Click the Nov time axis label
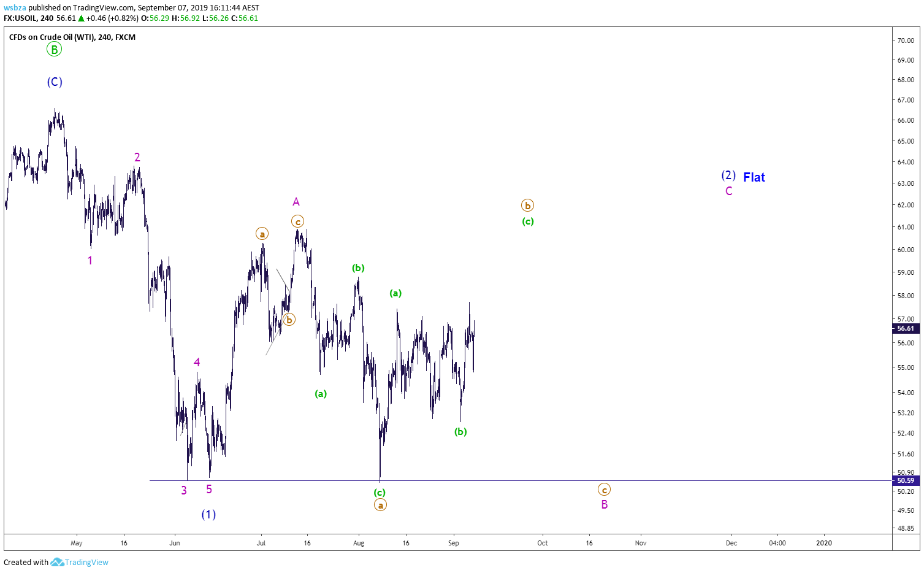The width and height of the screenshot is (924, 573). 641,543
